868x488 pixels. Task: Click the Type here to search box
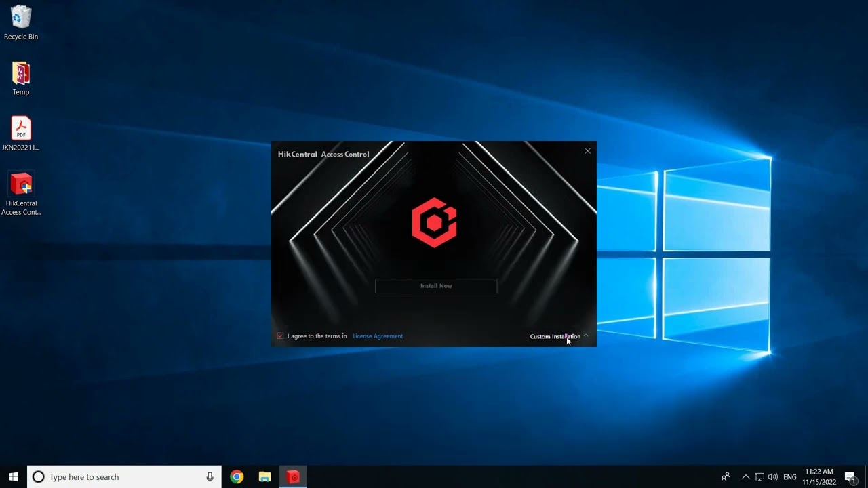(x=124, y=477)
